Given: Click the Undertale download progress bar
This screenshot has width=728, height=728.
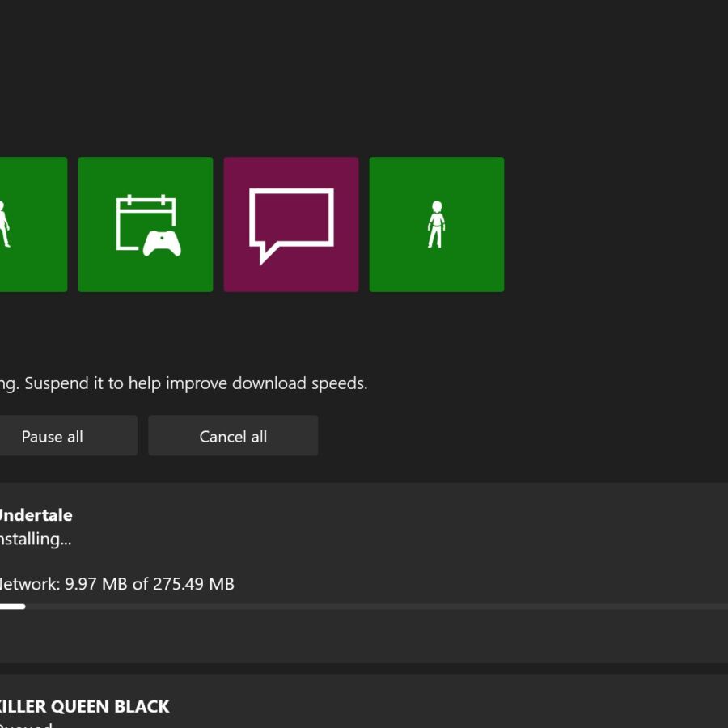Looking at the screenshot, I should pos(364,607).
